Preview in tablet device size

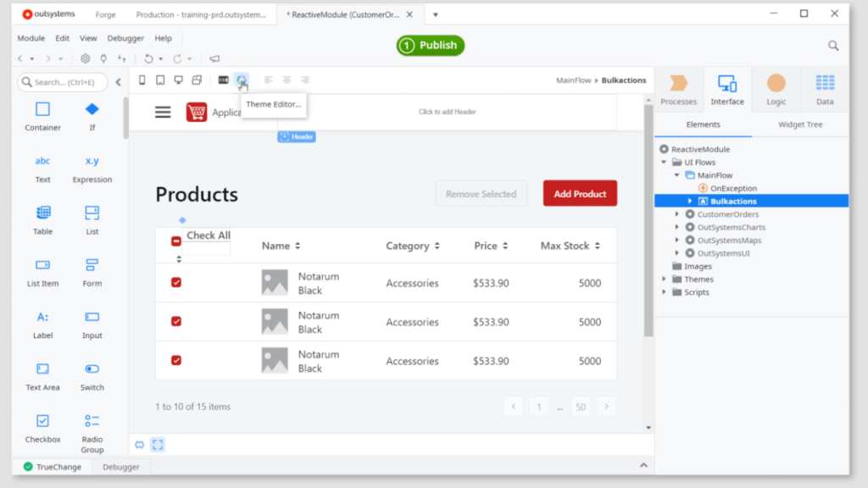coord(160,80)
